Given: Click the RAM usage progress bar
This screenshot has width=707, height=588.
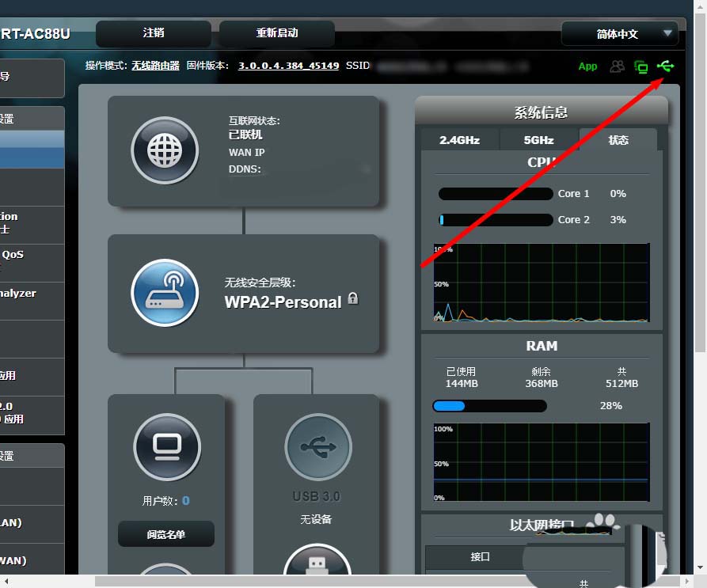Looking at the screenshot, I should [x=489, y=406].
